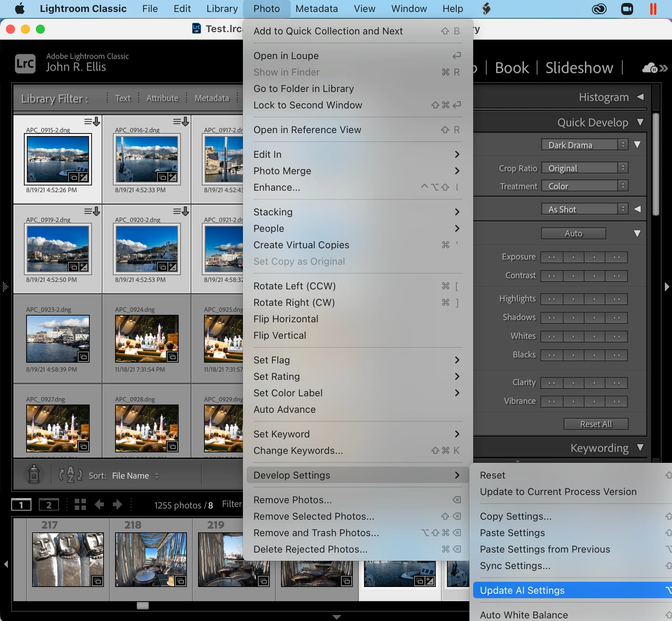This screenshot has width=672, height=621.
Task: Select the Metadata library filter
Action: coord(212,98)
